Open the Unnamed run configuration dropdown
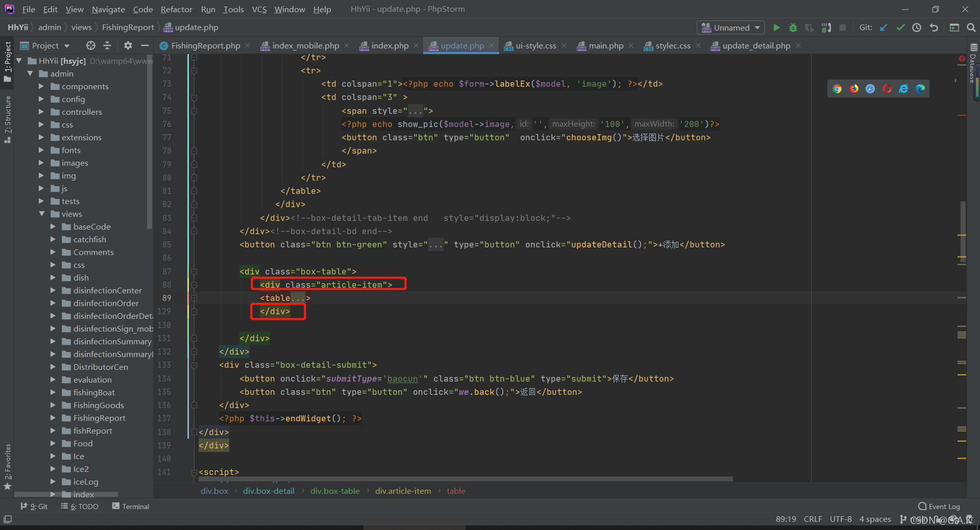 coord(730,28)
